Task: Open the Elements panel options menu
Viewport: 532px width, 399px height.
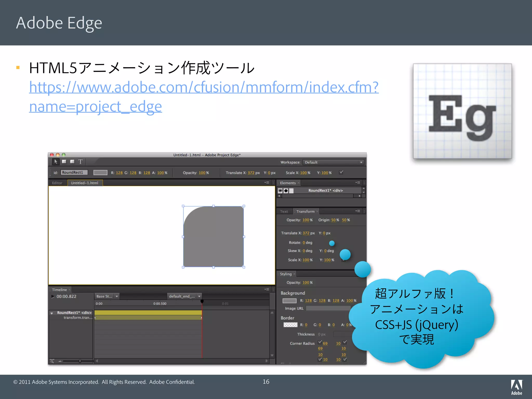Action: click(x=358, y=183)
